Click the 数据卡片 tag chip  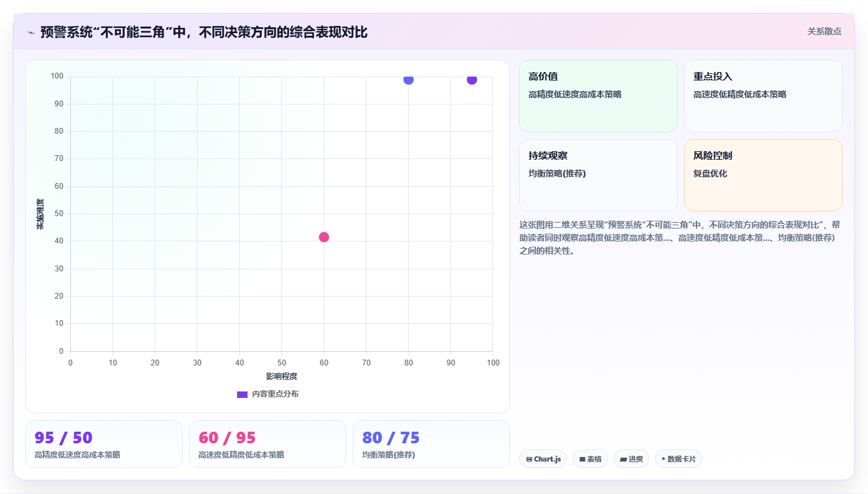(x=678, y=459)
